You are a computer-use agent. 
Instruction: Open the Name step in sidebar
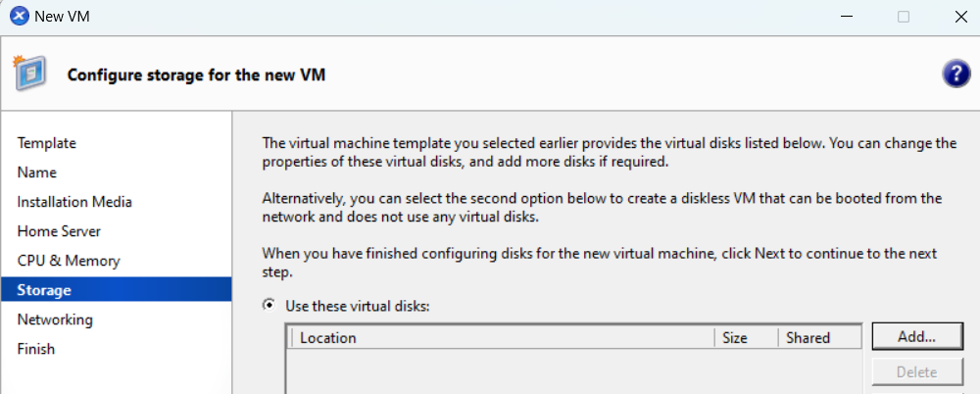coord(37,172)
